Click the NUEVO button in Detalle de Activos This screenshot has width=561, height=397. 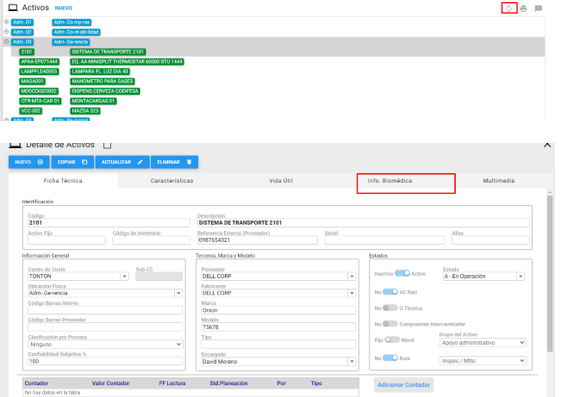[x=29, y=162]
